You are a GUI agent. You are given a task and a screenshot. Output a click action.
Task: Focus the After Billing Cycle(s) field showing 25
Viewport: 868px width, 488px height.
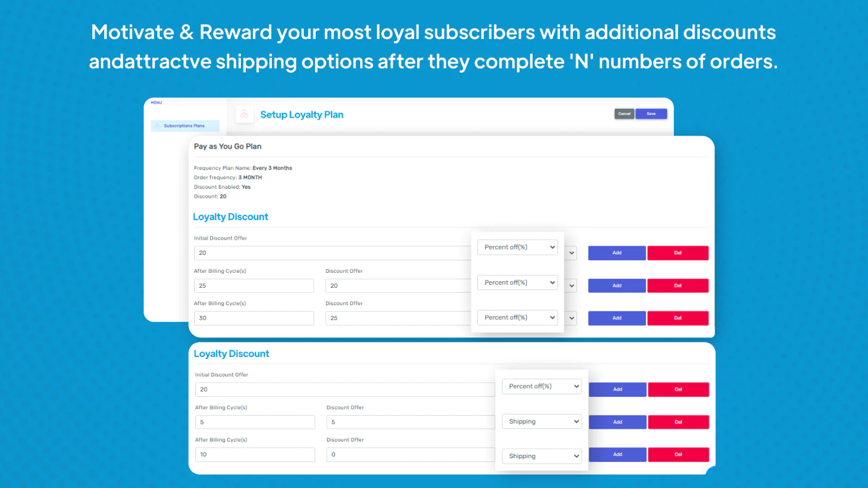pos(254,286)
